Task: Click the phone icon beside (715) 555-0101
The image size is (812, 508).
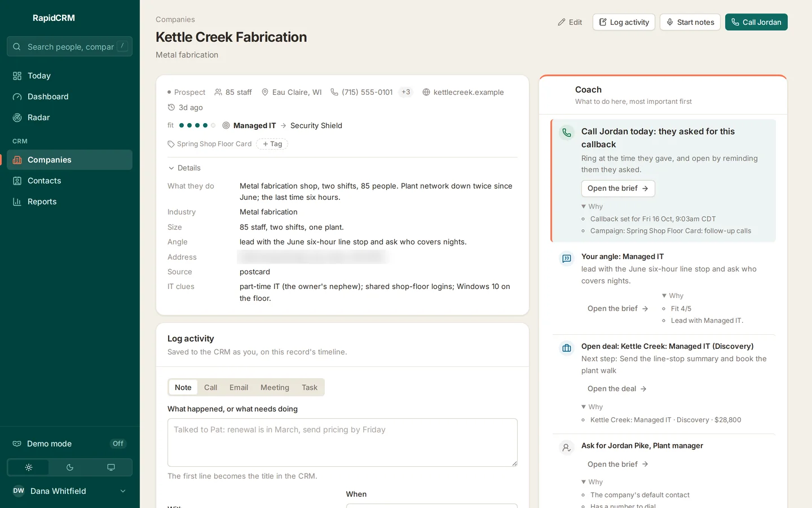Action: tap(334, 92)
